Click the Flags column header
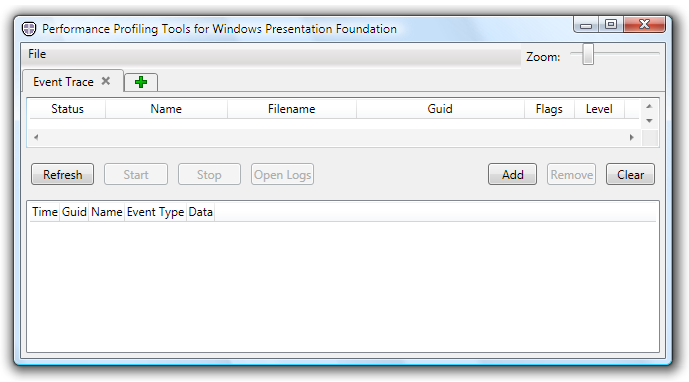 coord(549,109)
